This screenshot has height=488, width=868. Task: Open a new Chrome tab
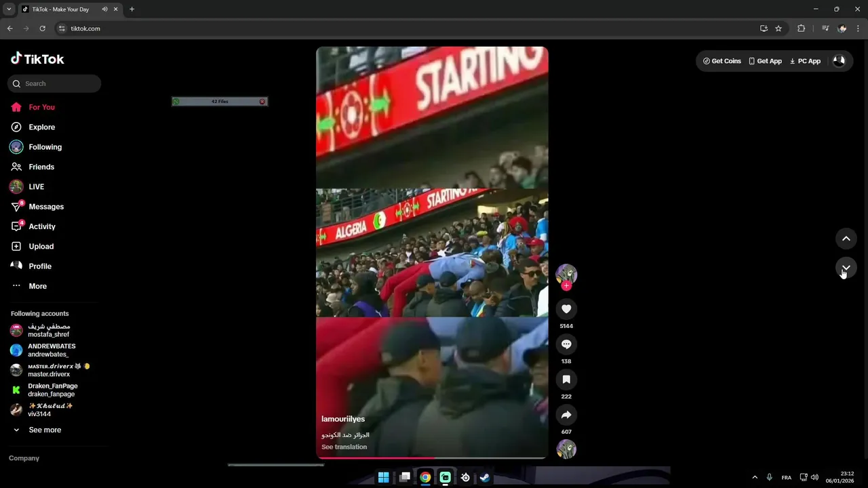(132, 9)
